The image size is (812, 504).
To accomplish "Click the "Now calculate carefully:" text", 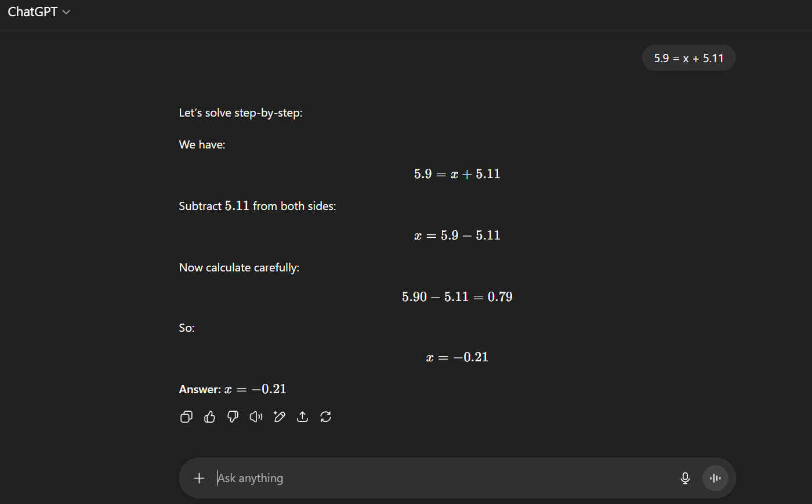I will click(239, 267).
